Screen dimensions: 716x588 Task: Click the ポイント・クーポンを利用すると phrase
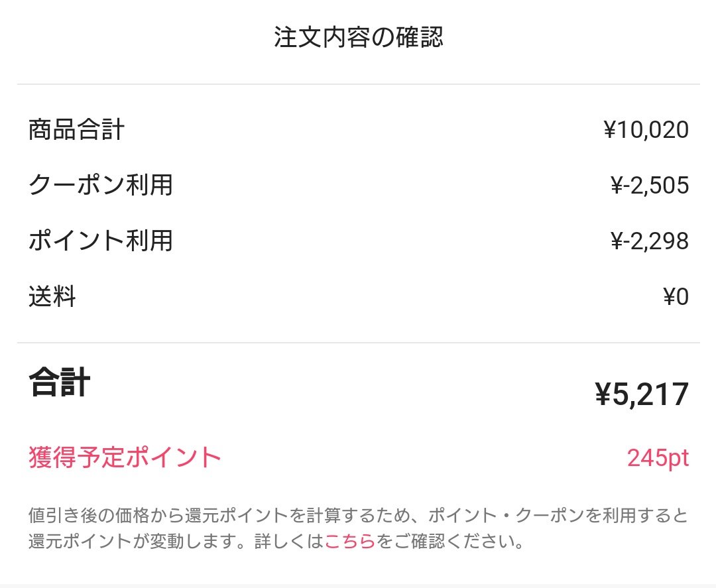tap(558, 514)
